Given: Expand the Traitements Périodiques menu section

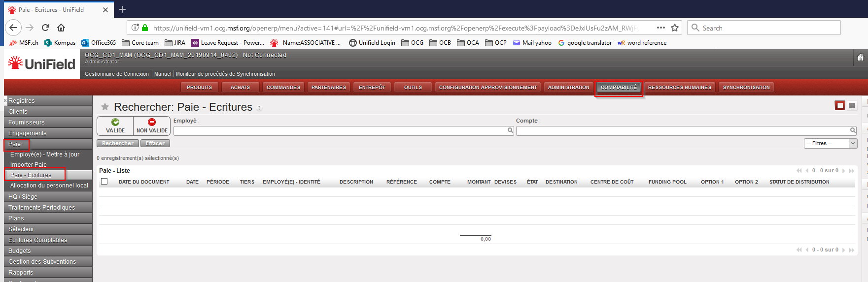Looking at the screenshot, I should tap(42, 208).
